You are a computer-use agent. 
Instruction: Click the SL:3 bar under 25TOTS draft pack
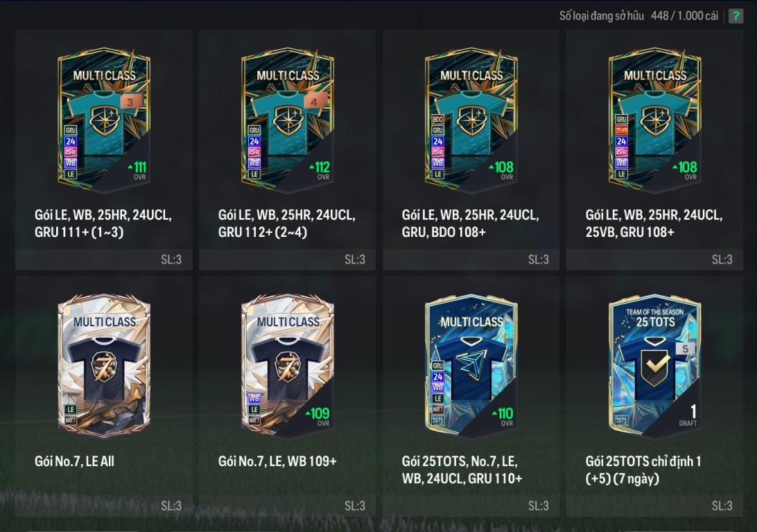click(654, 506)
